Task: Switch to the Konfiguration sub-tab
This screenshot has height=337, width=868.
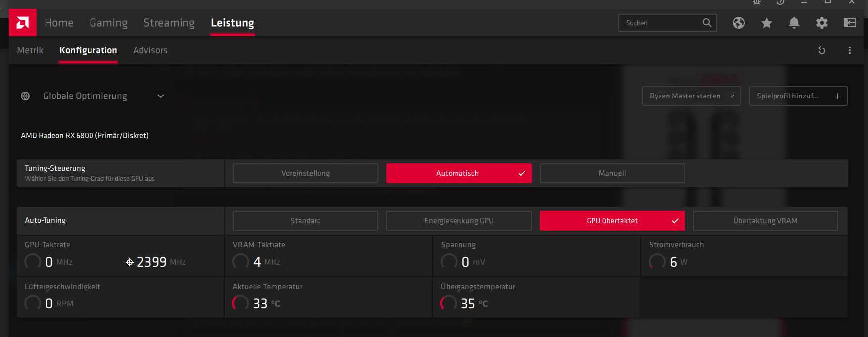Action: point(88,50)
